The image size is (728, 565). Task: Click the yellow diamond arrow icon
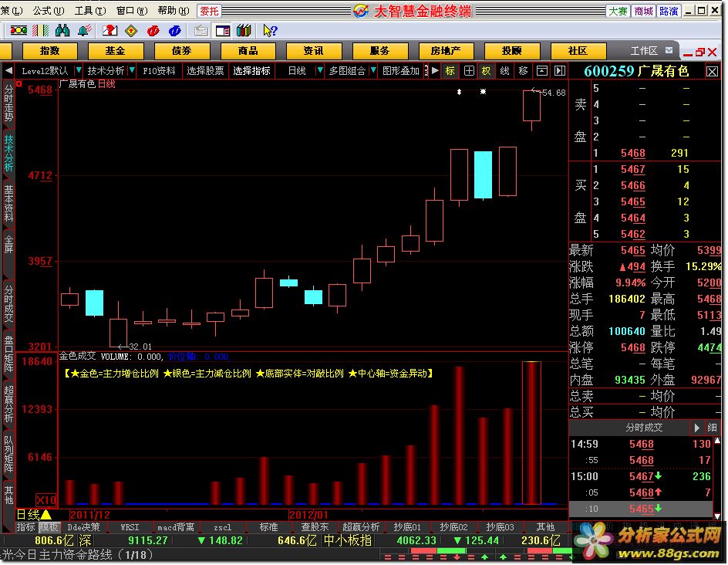click(x=131, y=31)
